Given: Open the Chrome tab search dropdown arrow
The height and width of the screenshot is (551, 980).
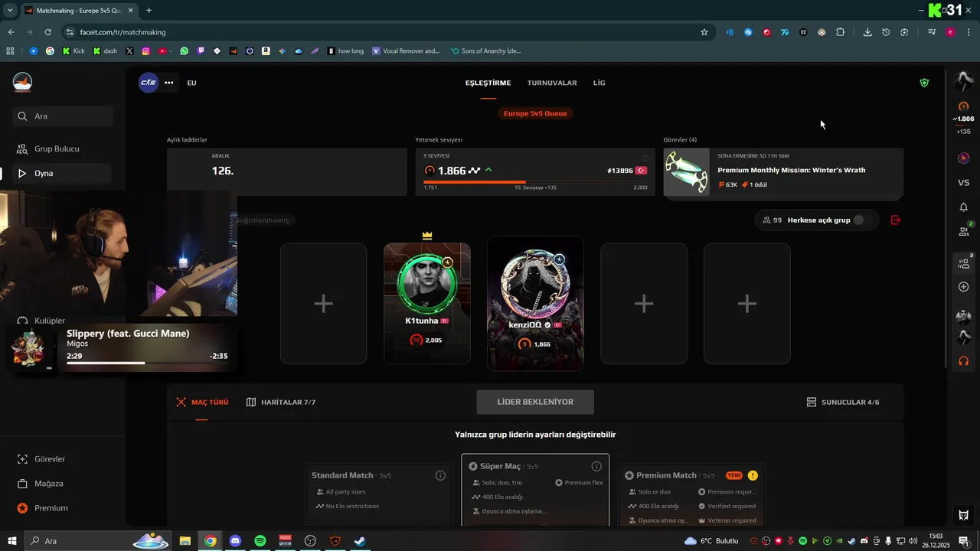Looking at the screenshot, I should pyautogui.click(x=10, y=11).
